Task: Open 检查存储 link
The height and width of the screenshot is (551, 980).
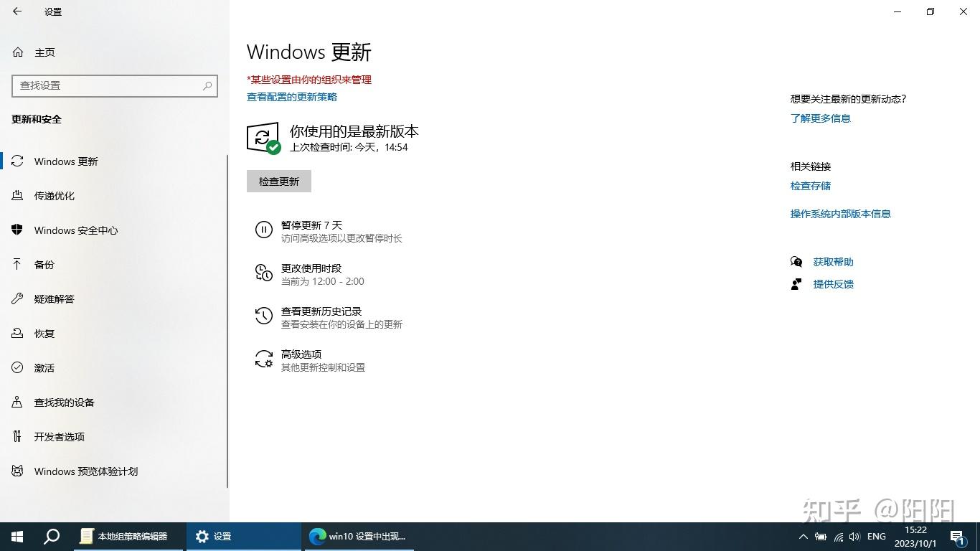Action: coord(811,186)
